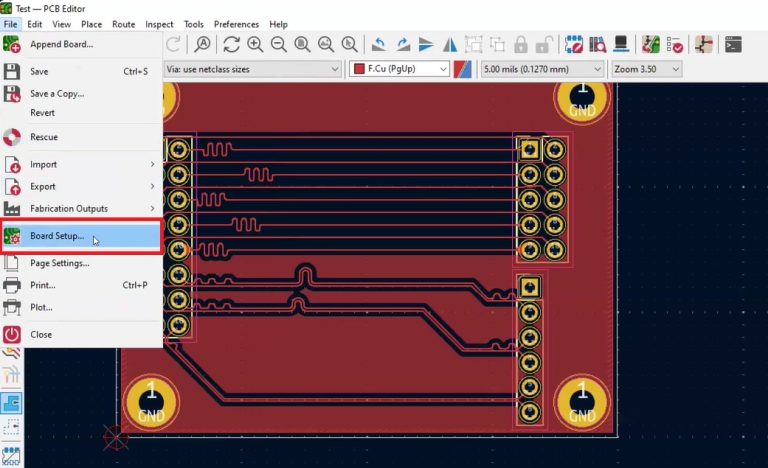Group the selected items
The width and height of the screenshot is (768, 468).
[474, 45]
